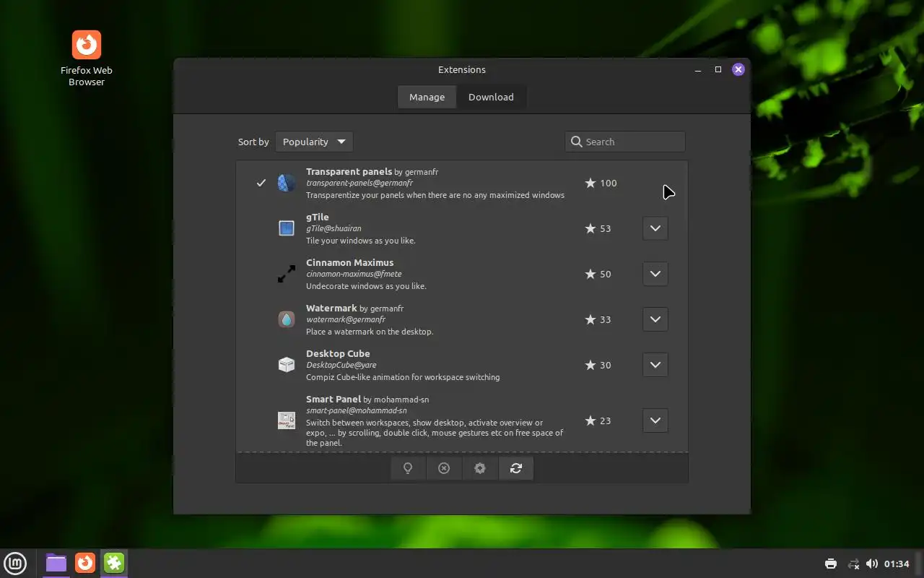This screenshot has width=924, height=578.
Task: Click the lightbulb more info button
Action: click(x=408, y=468)
